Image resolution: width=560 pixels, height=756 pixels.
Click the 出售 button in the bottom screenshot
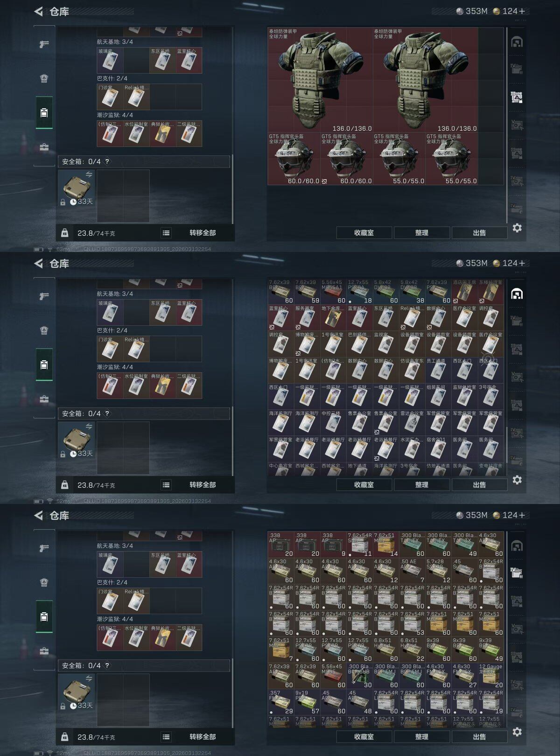[480, 737]
